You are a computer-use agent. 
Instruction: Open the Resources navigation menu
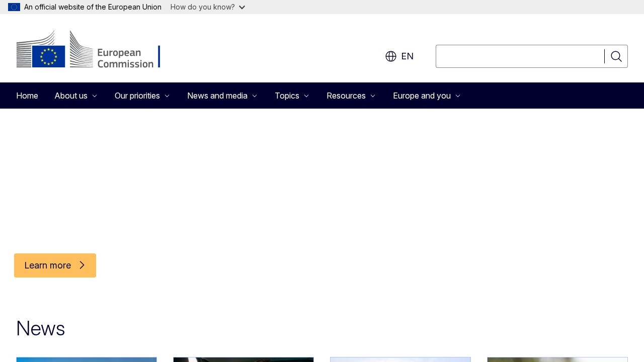point(351,96)
